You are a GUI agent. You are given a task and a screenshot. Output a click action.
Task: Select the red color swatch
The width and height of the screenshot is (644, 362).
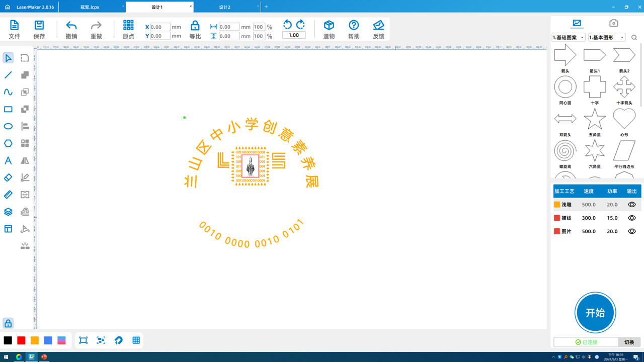pos(21,340)
